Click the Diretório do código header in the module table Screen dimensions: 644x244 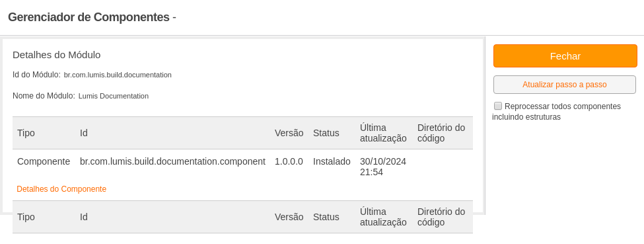pyautogui.click(x=441, y=133)
